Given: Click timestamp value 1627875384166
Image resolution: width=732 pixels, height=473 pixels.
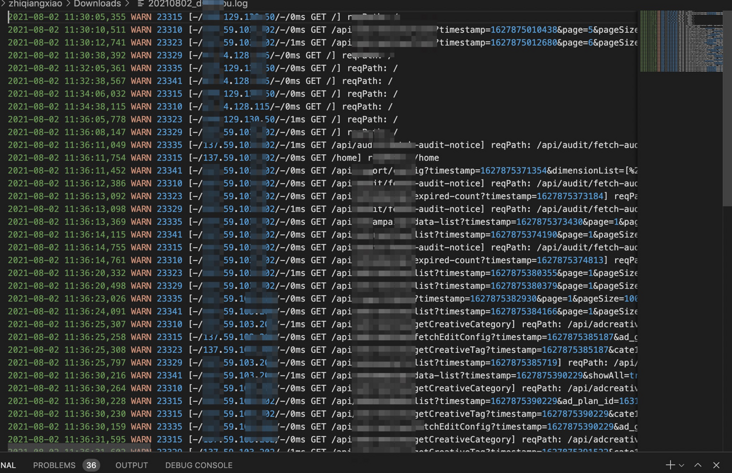Looking at the screenshot, I should (524, 311).
